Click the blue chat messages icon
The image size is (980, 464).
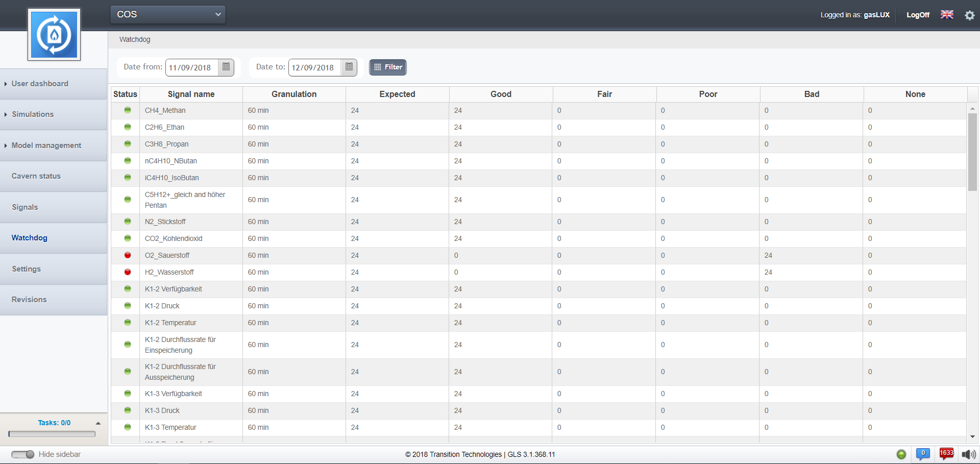[922, 454]
